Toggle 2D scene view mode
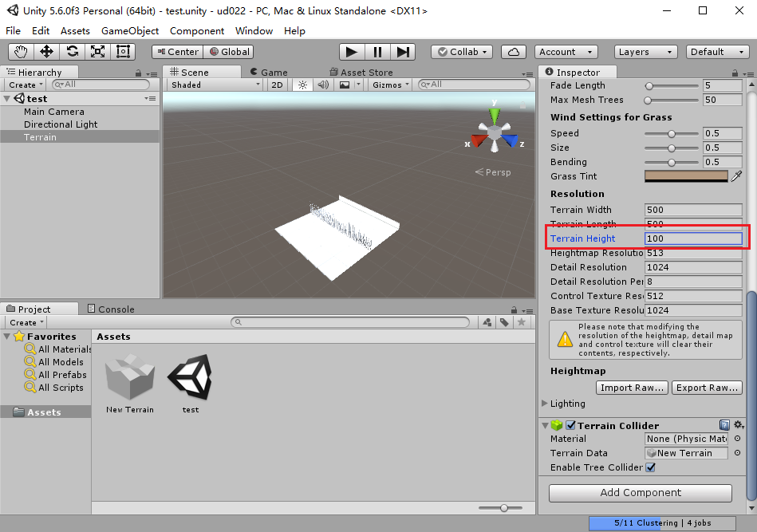Viewport: 757px width, 532px height. (x=277, y=85)
